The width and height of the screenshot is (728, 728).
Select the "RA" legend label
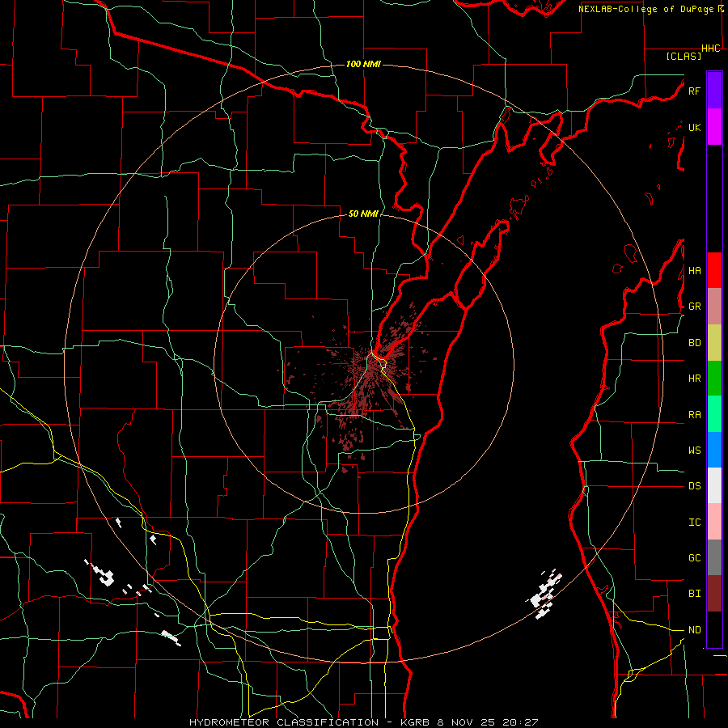tap(694, 414)
